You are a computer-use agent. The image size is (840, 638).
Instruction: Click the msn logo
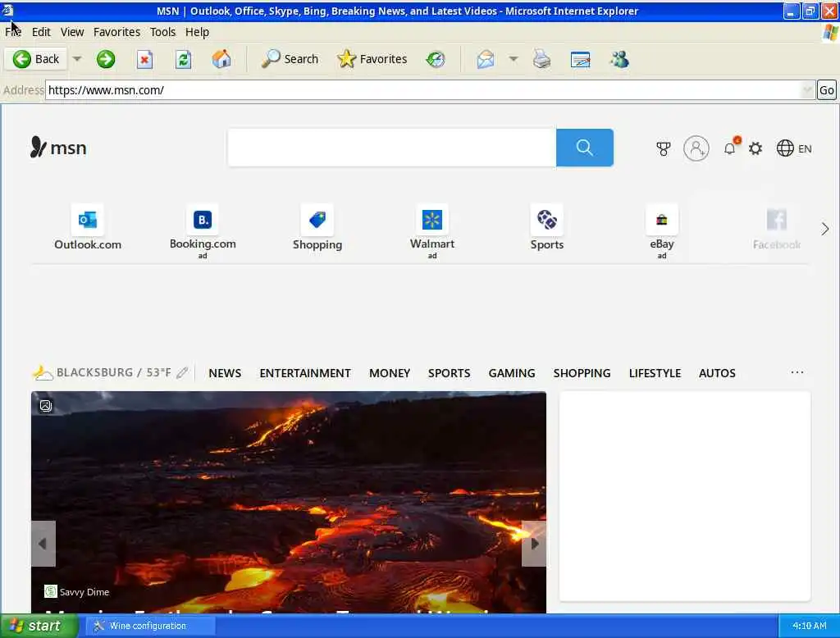click(x=58, y=148)
